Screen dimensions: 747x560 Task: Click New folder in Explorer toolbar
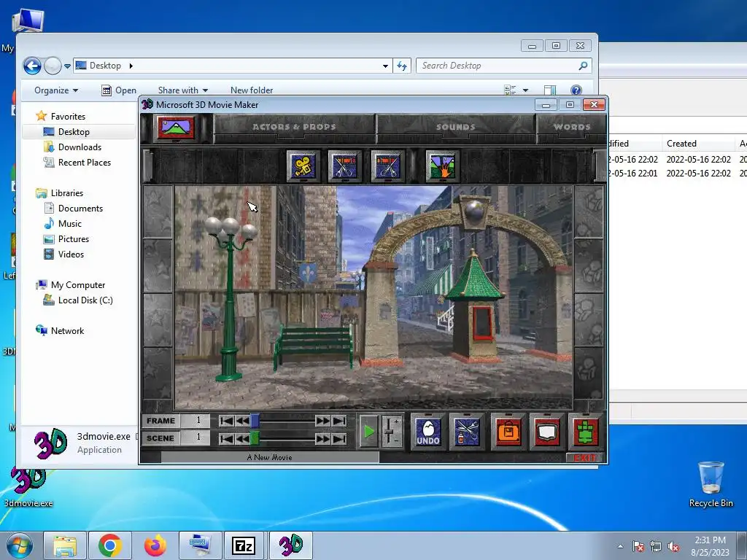click(252, 90)
